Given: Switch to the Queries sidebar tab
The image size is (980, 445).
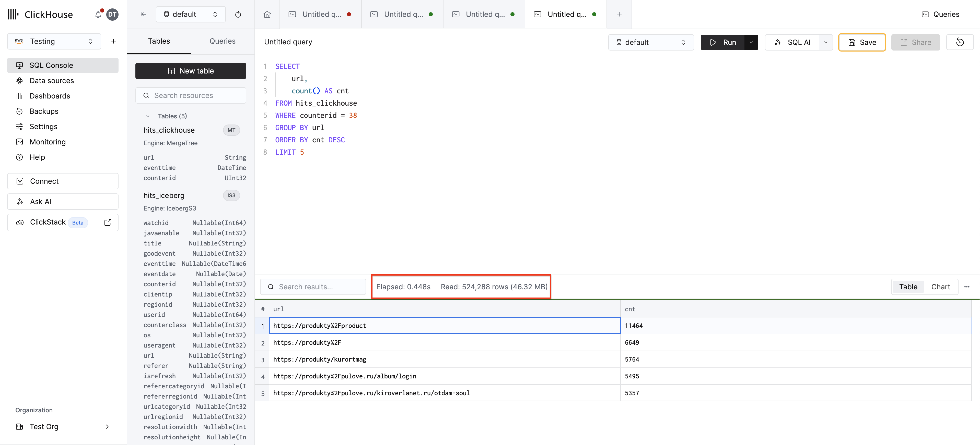Looking at the screenshot, I should [222, 41].
